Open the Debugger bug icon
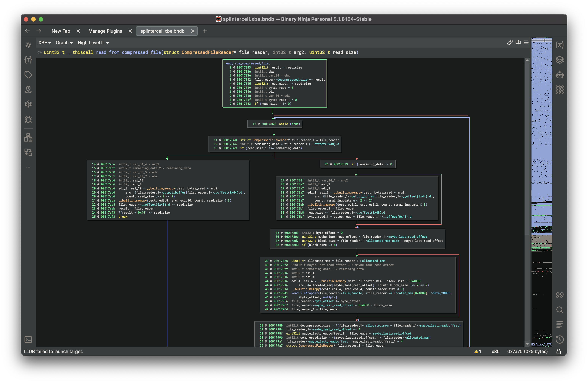This screenshot has width=588, height=383. 28,119
